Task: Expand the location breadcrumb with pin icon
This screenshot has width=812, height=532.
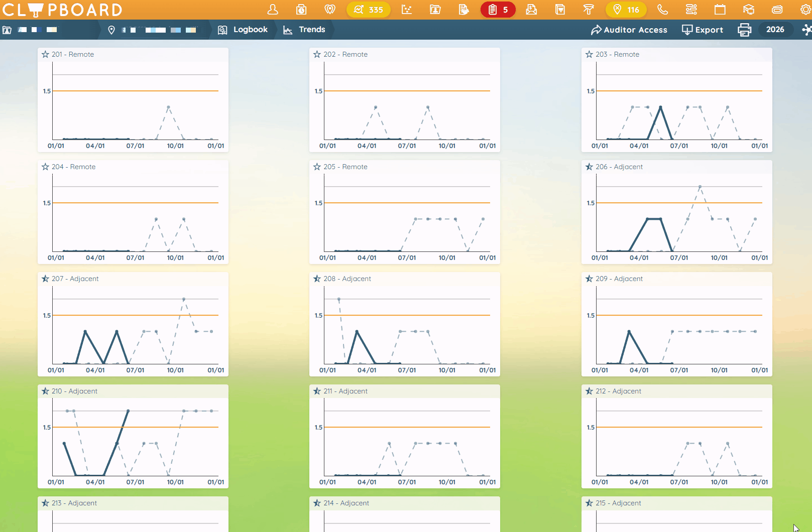Action: pos(153,30)
